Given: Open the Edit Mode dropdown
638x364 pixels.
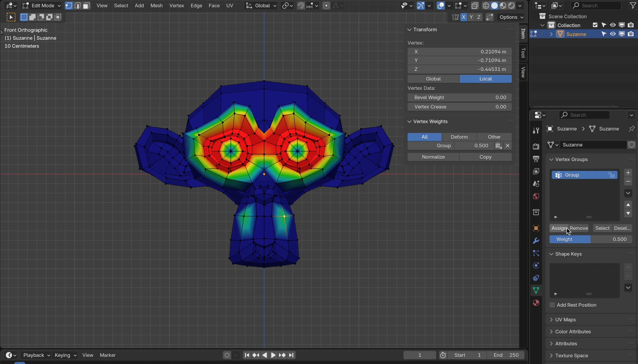Looking at the screenshot, I should coord(41,5).
